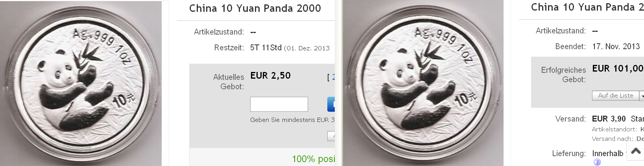Screen dimensions: 644x166
Task: Add the item via Auf die Liste
Action: (x=616, y=96)
